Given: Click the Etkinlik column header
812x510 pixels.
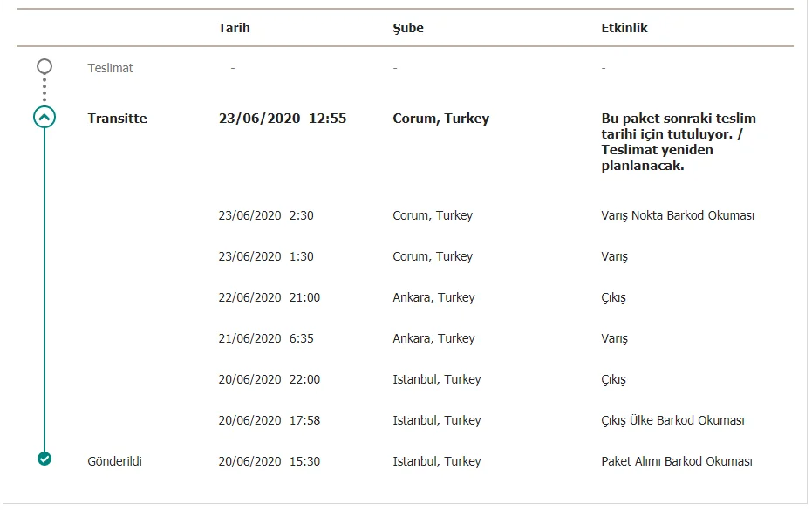Looking at the screenshot, I should pos(624,28).
